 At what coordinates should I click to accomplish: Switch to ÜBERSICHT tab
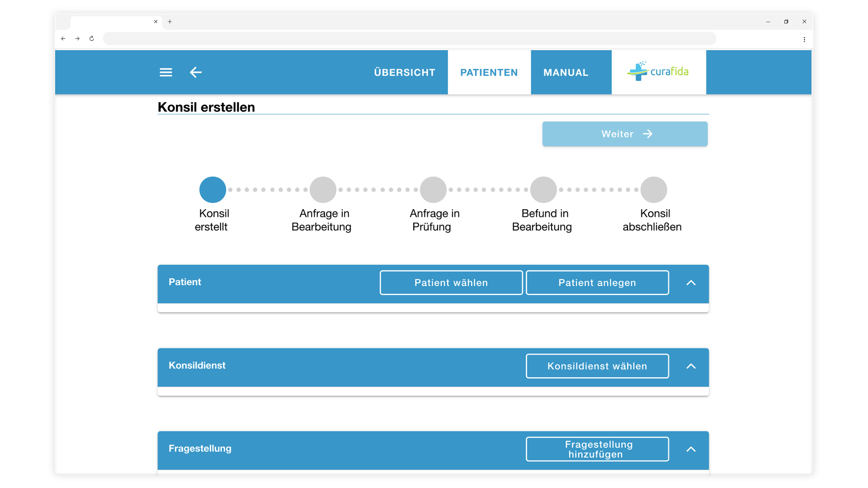[x=405, y=72]
